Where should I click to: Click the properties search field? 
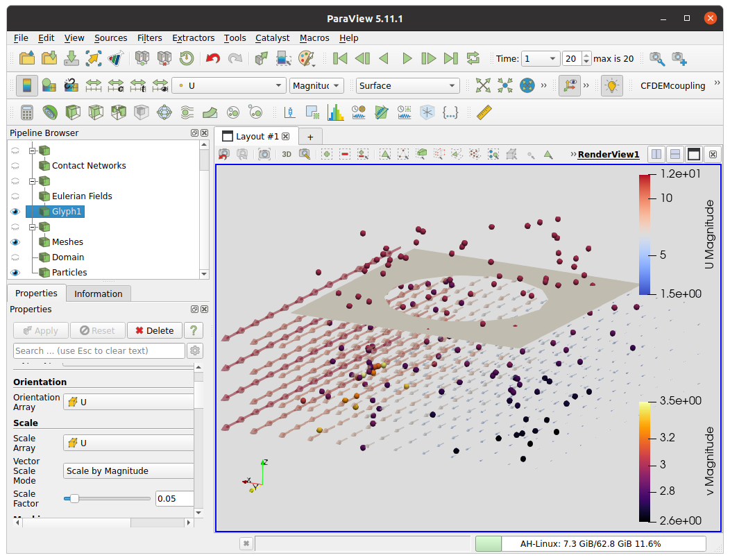99,350
